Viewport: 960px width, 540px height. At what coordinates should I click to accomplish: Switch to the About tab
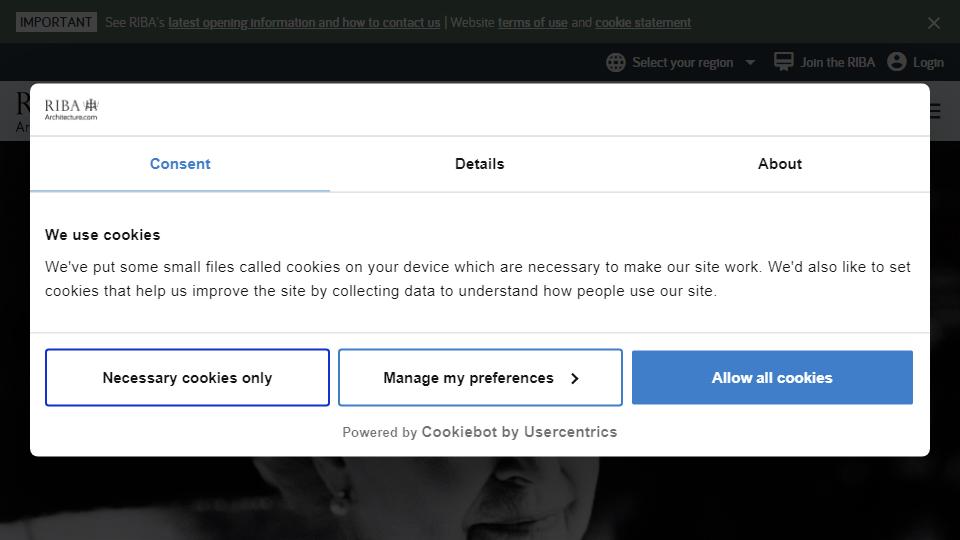tap(779, 164)
